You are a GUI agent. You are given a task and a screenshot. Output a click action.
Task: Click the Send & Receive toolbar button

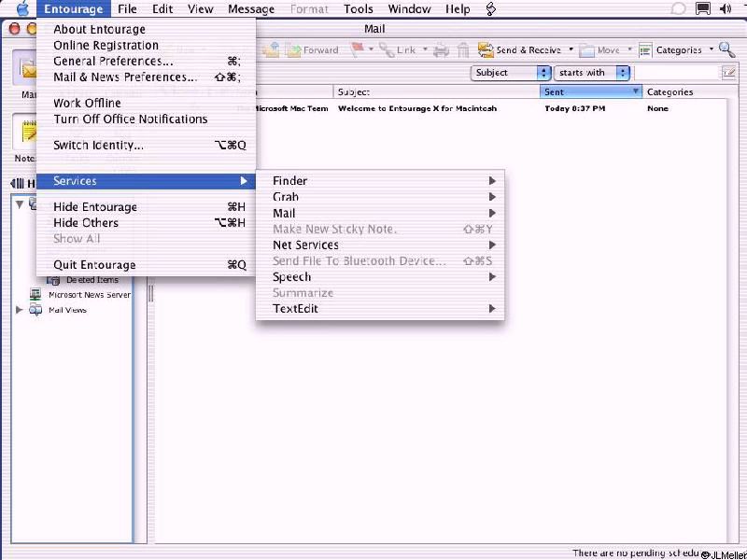tap(520, 50)
